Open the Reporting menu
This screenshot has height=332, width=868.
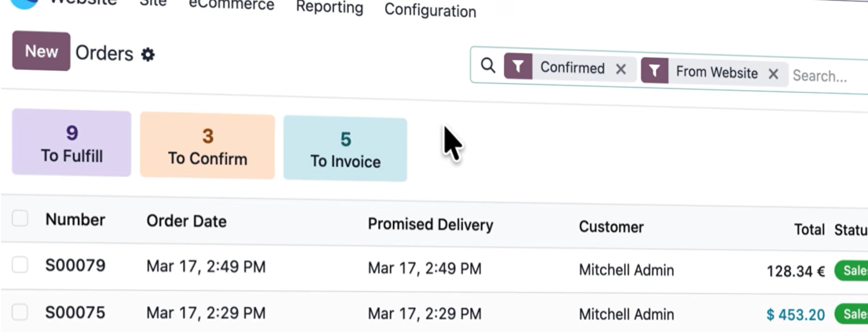point(330,8)
